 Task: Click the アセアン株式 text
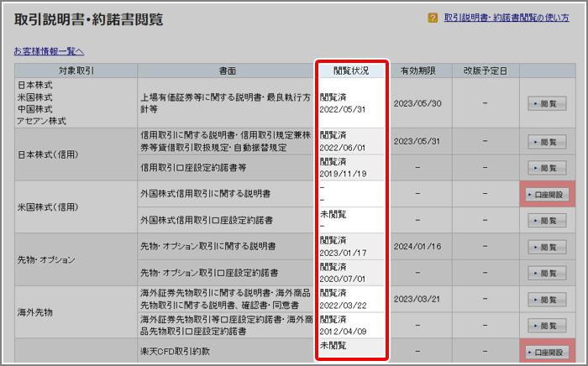[x=42, y=121]
